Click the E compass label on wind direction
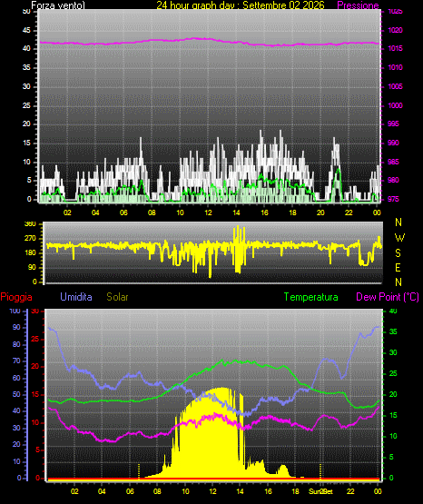Viewport: 423px width, 504px height. pos(398,267)
